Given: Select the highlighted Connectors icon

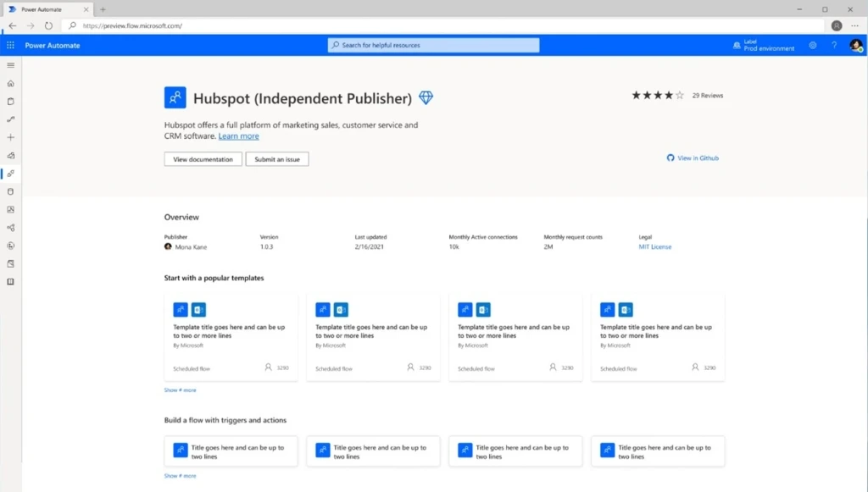Looking at the screenshot, I should (x=10, y=174).
